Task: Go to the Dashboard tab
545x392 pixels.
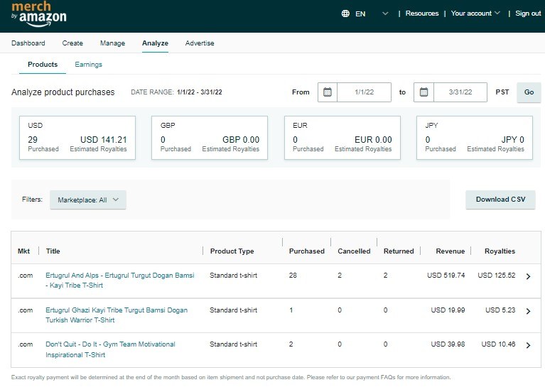Action: [28, 43]
